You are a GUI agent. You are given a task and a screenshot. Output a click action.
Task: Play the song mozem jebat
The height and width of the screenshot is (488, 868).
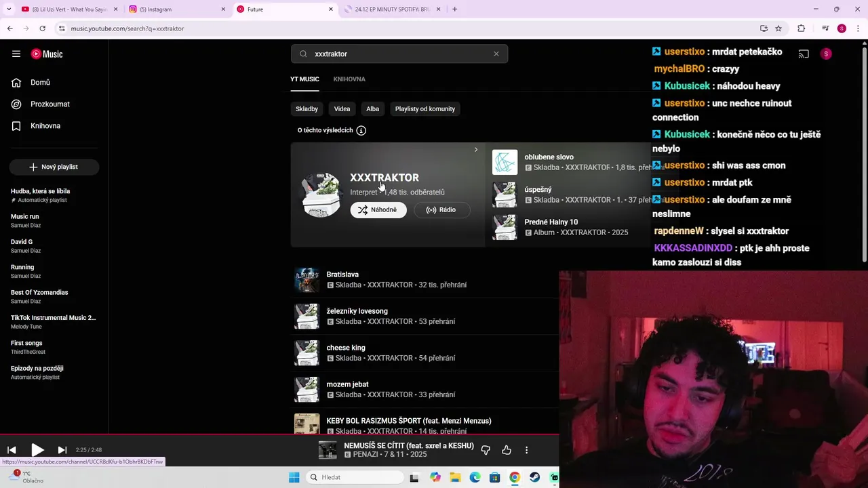347,384
